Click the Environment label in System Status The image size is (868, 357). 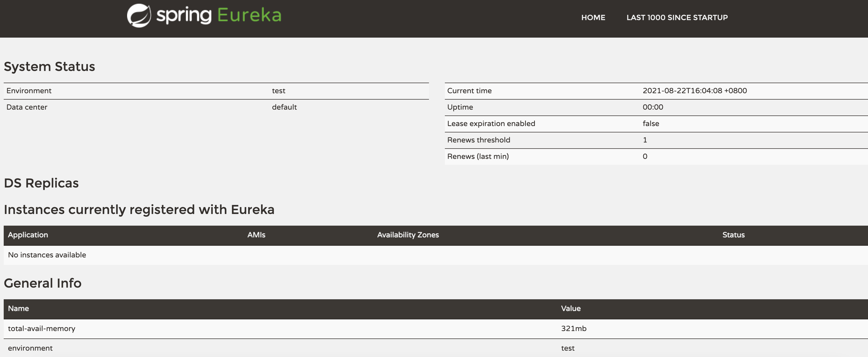click(x=29, y=91)
